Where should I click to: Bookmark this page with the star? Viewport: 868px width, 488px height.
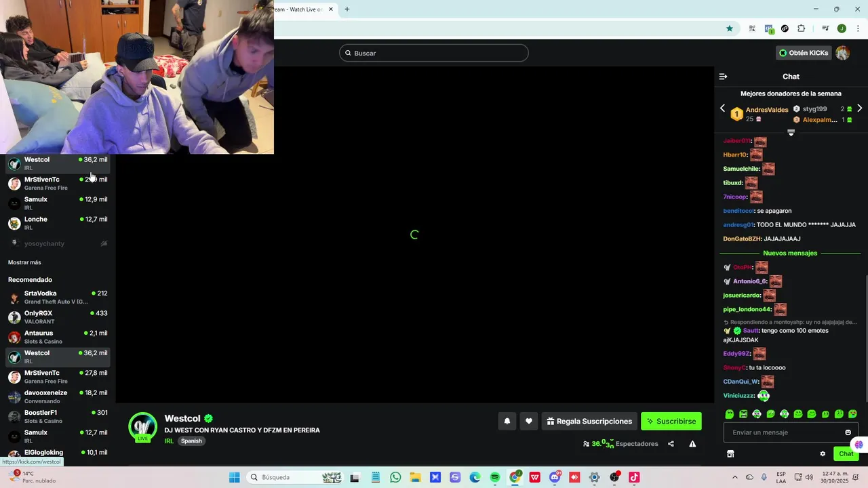click(730, 28)
